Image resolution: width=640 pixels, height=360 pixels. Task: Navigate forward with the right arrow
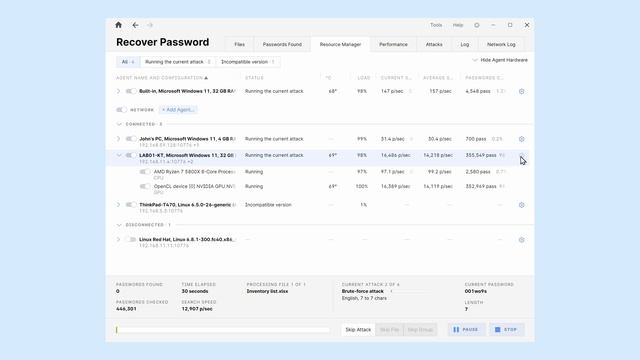pyautogui.click(x=150, y=25)
